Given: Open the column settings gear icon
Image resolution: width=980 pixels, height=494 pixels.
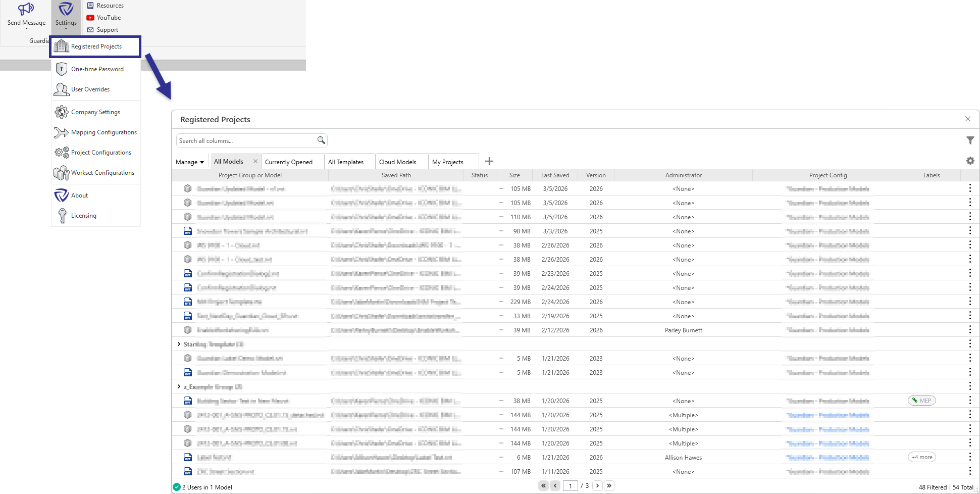Looking at the screenshot, I should [970, 161].
